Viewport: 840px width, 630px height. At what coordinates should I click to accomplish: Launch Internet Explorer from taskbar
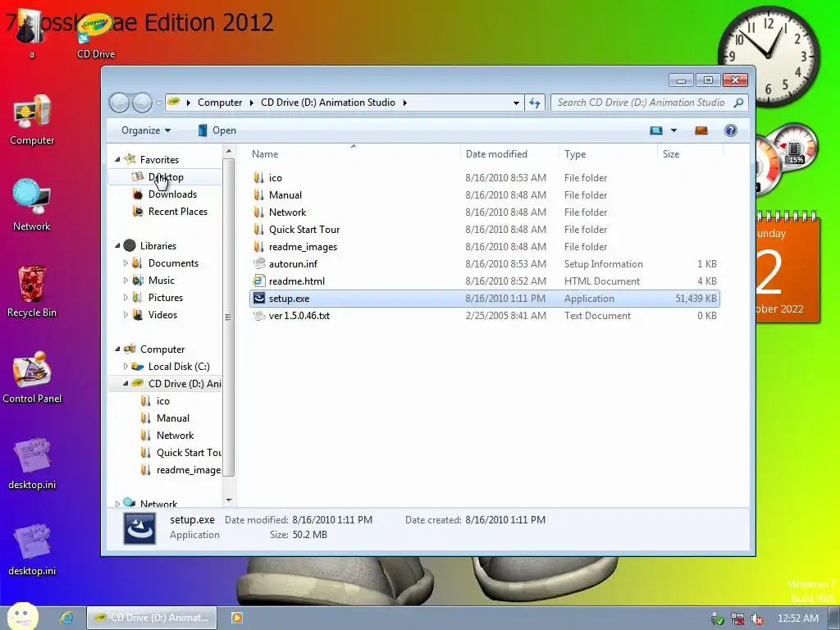(x=66, y=617)
